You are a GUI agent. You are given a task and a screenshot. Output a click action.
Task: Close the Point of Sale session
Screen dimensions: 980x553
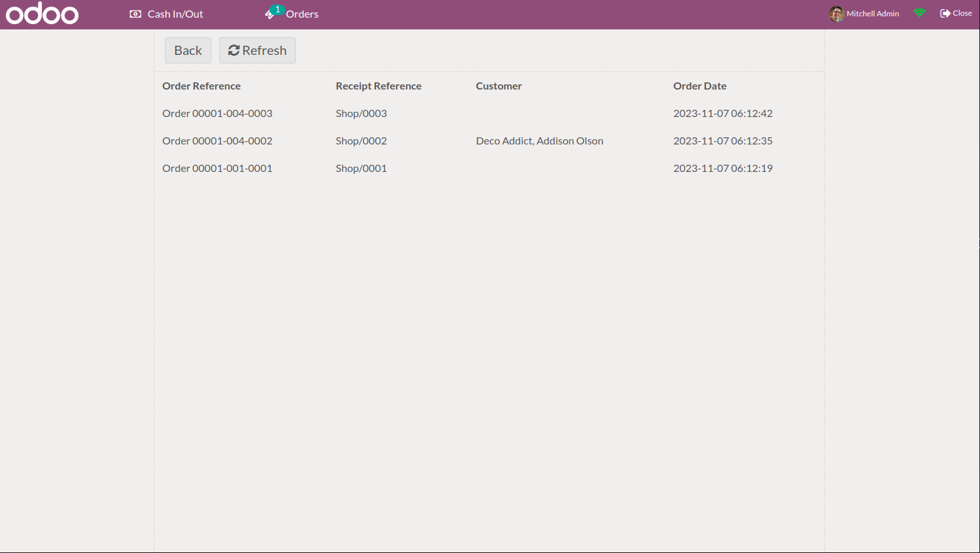956,13
